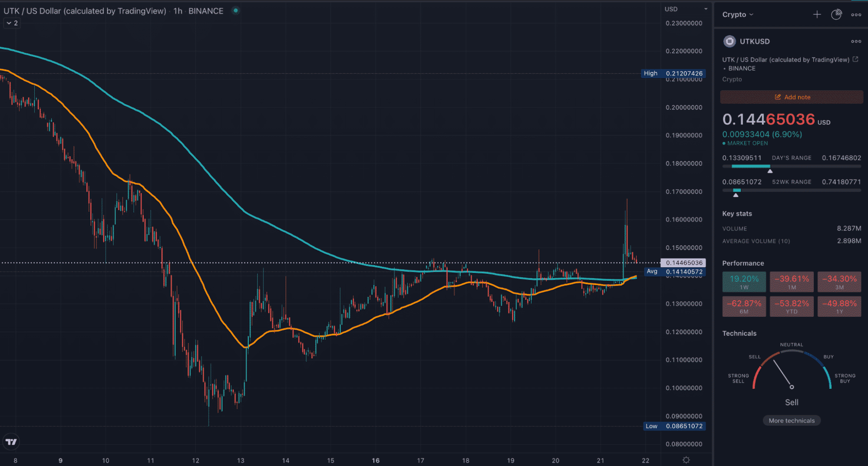Select the YTD performance tile
Screen dimensions: 868x466
tap(792, 306)
